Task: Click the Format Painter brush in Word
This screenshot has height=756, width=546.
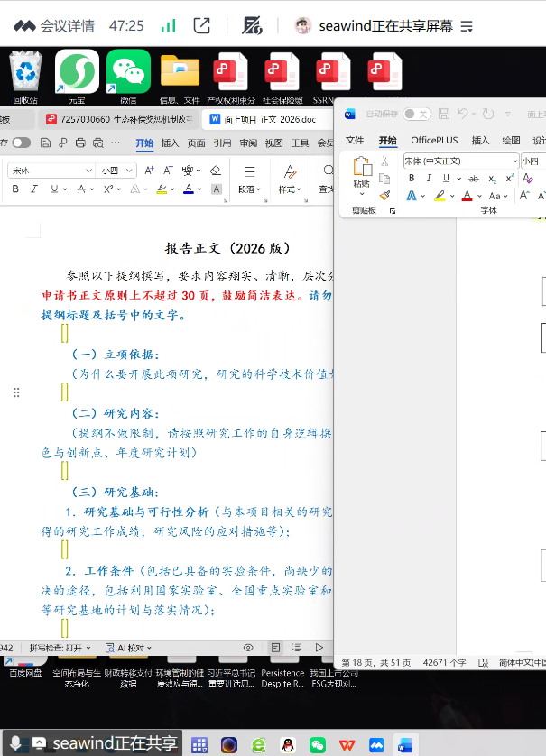Action: tap(384, 194)
